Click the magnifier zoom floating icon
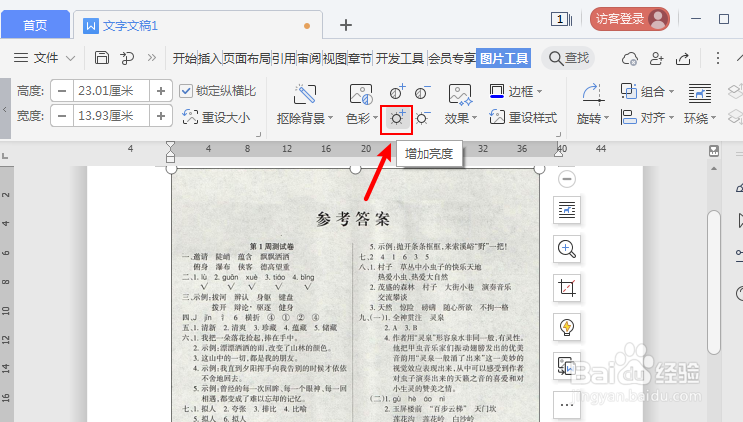The height and width of the screenshot is (422, 743). coord(567,249)
